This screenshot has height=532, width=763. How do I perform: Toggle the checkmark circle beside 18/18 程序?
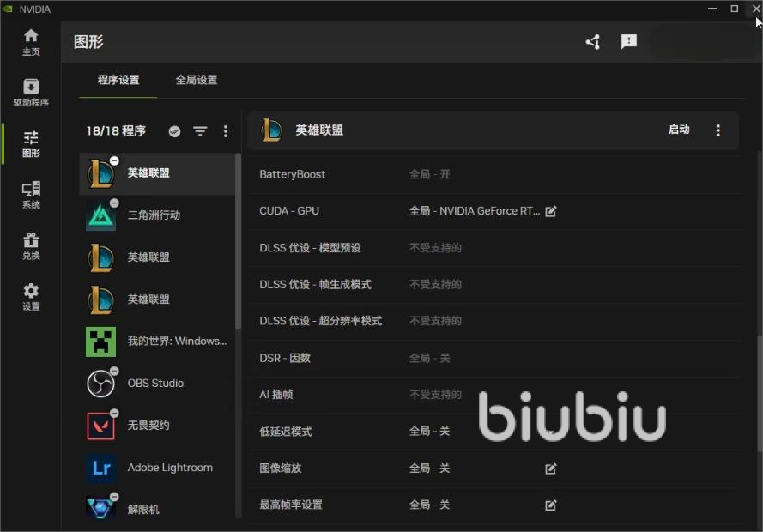point(174,131)
